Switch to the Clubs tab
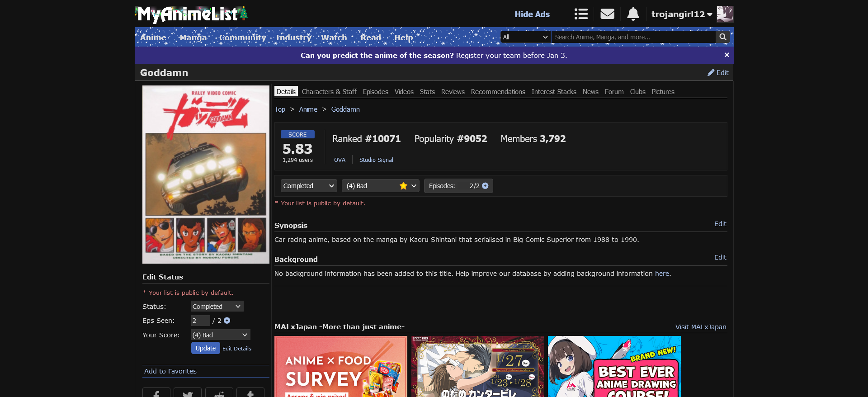This screenshot has height=397, width=868. click(x=638, y=92)
